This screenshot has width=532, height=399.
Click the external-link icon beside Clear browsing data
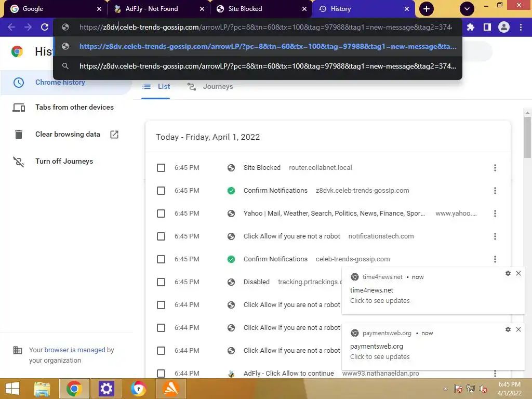[114, 135]
